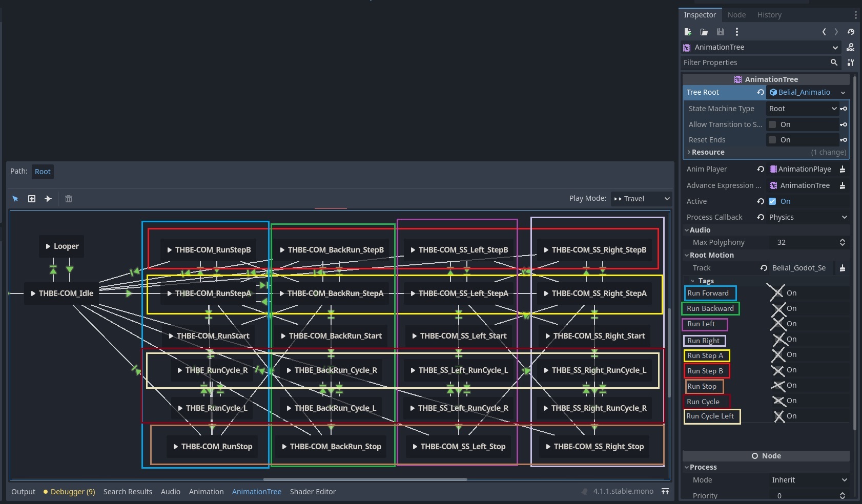Save the current resource with the floppy disk icon
This screenshot has height=504, width=862.
(x=721, y=32)
